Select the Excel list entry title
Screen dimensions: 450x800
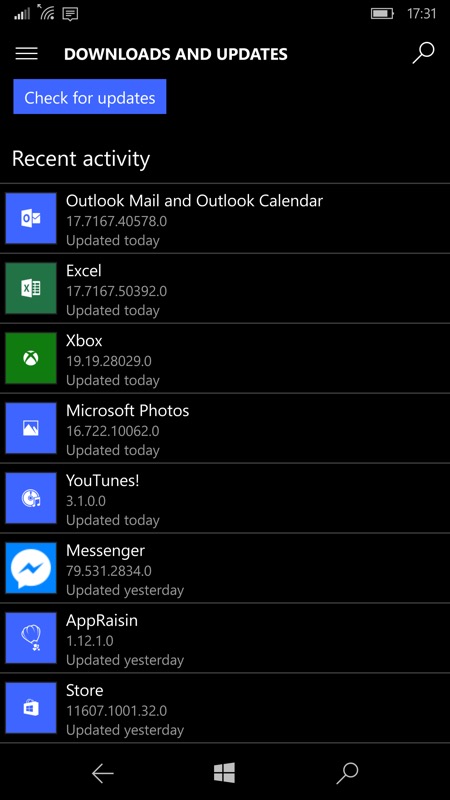coord(84,270)
